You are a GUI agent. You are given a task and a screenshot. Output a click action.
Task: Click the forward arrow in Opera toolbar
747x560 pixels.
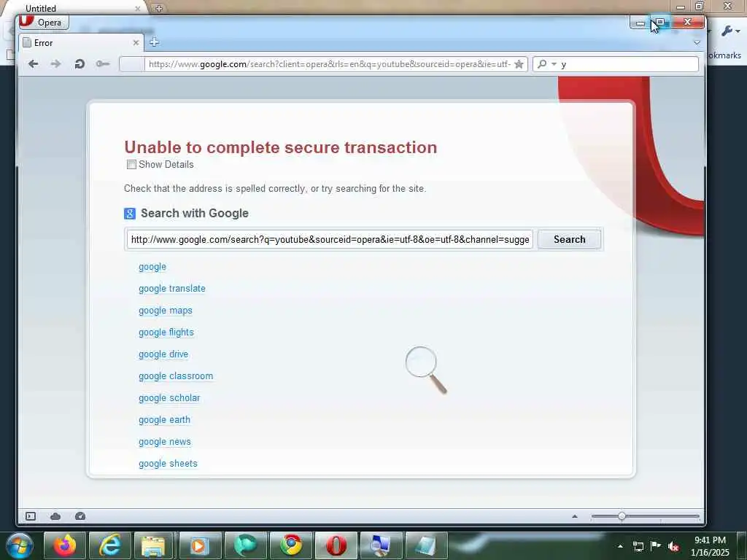(55, 64)
